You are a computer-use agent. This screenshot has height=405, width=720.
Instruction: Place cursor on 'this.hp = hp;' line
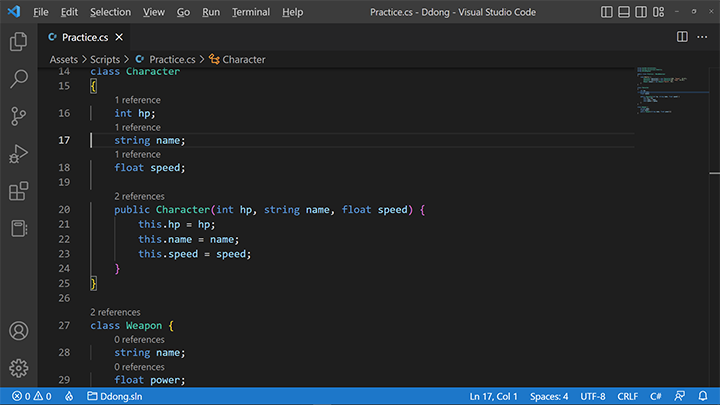pos(177,225)
